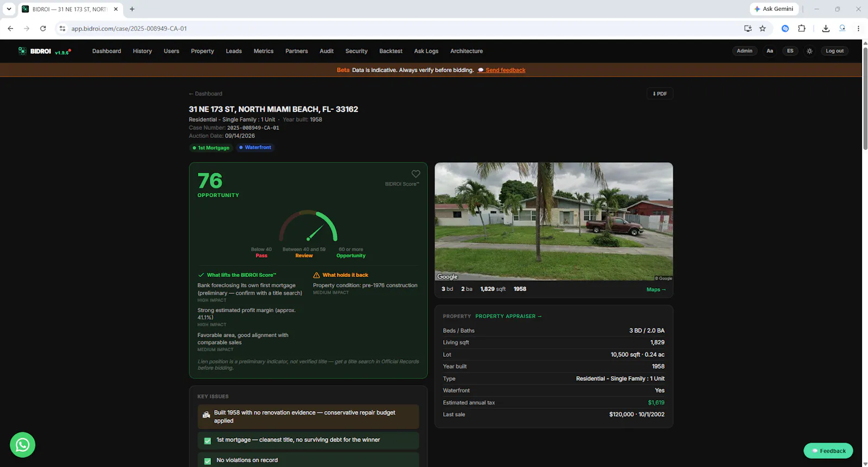View site information icon in address bar
Viewport: 868px width, 467px height.
click(x=62, y=28)
